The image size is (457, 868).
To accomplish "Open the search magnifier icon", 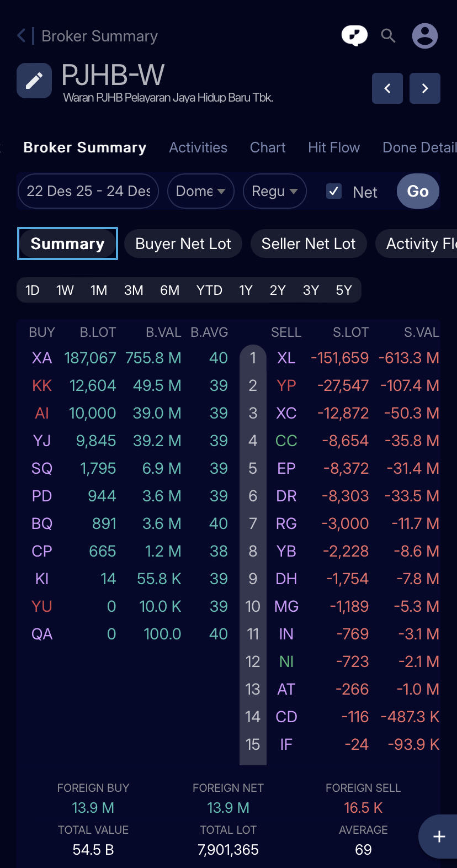I will (389, 36).
